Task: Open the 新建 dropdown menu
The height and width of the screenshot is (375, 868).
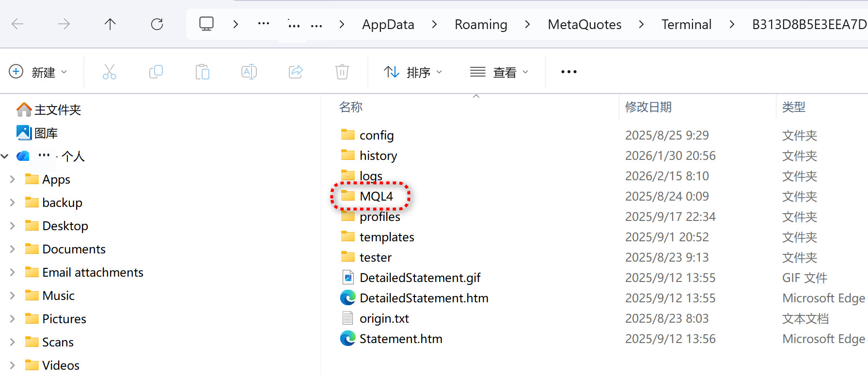Action: [x=38, y=72]
